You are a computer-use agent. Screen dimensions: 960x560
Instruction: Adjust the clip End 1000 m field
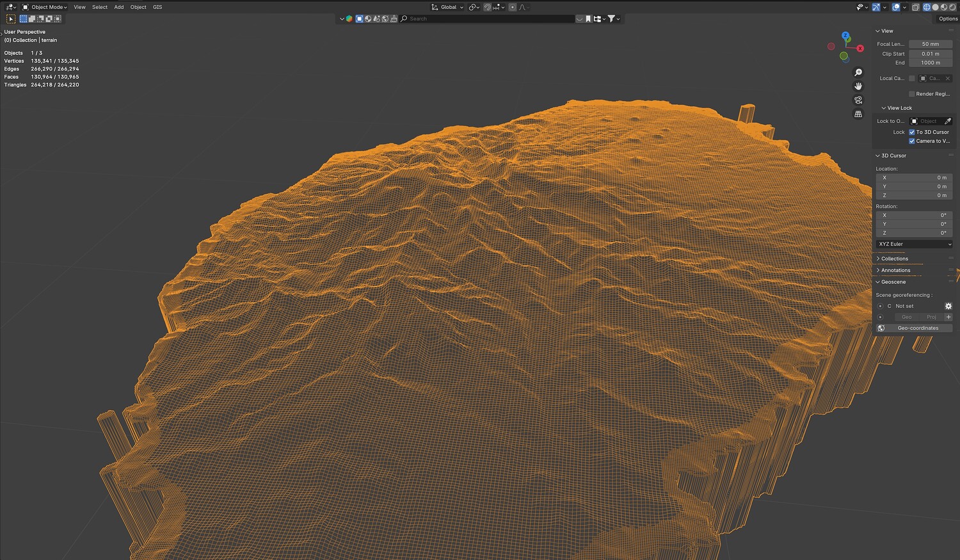[x=931, y=63]
